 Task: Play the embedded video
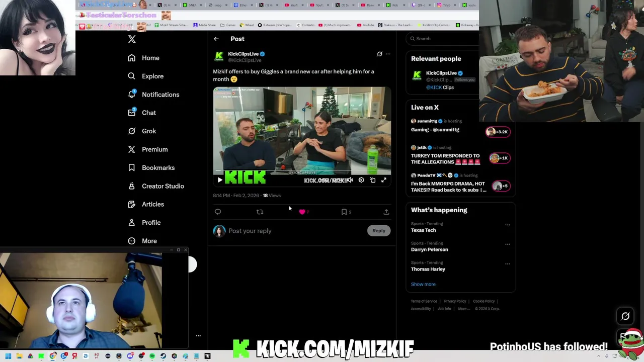click(220, 180)
